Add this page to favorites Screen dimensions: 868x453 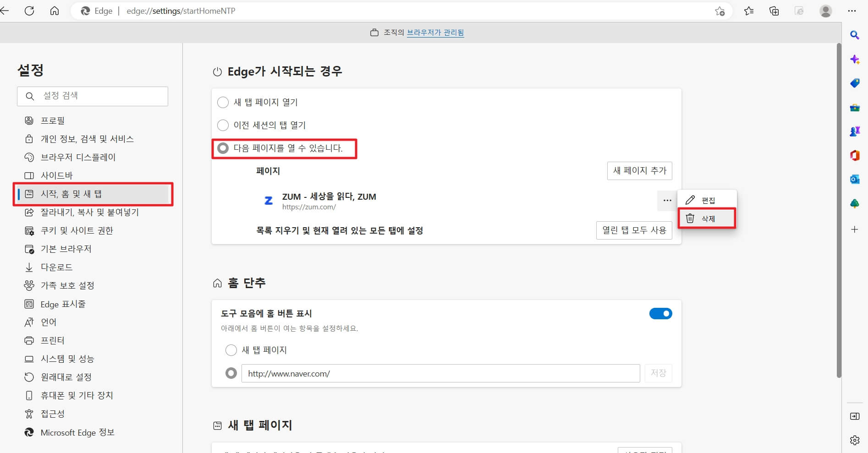[720, 11]
